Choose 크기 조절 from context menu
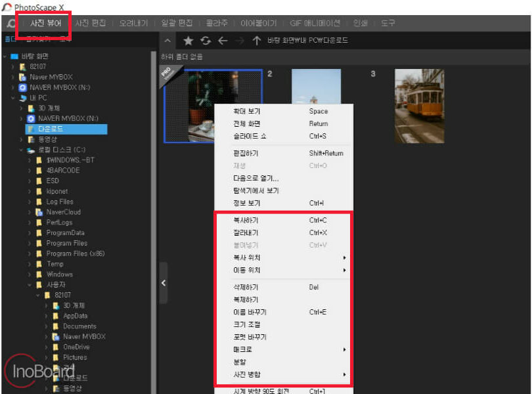 click(284, 325)
